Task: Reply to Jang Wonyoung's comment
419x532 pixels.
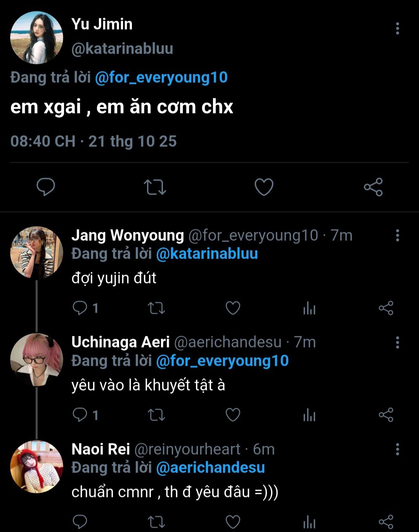Action: point(80,308)
